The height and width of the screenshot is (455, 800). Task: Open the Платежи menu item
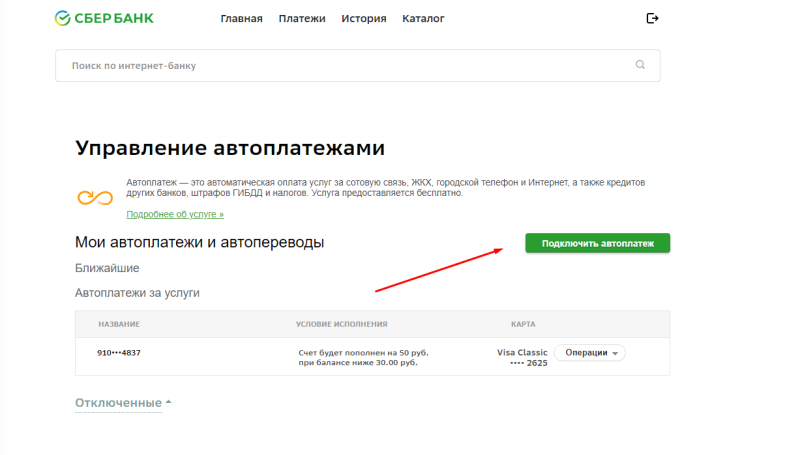[x=302, y=18]
